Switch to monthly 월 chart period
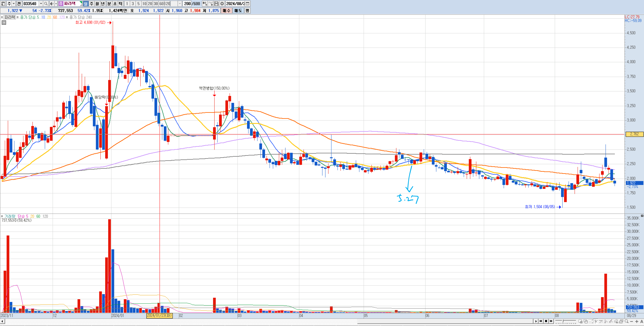 [x=97, y=3]
